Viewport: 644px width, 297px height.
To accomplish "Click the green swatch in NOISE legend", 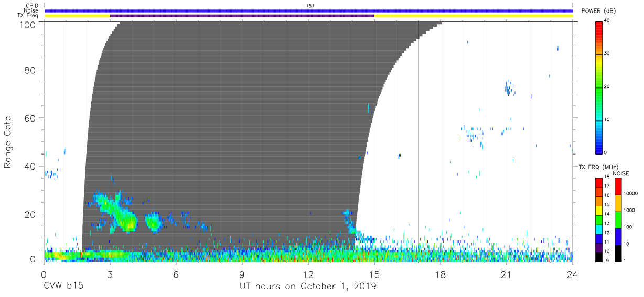I will click(x=618, y=220).
